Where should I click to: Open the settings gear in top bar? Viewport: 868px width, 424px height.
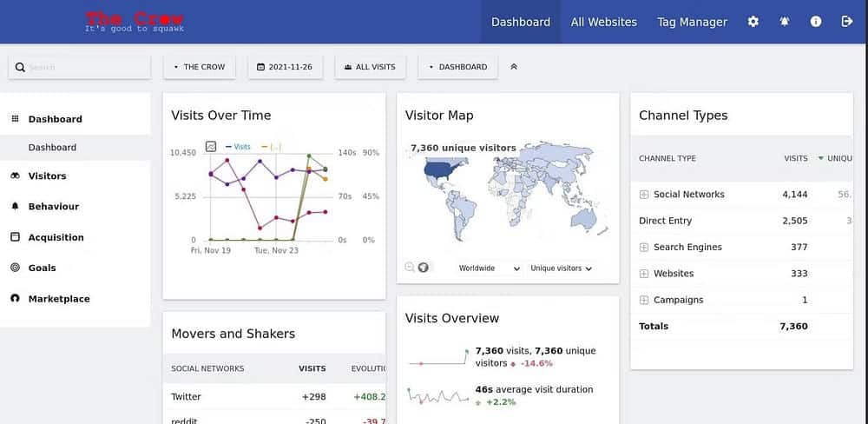tap(753, 22)
